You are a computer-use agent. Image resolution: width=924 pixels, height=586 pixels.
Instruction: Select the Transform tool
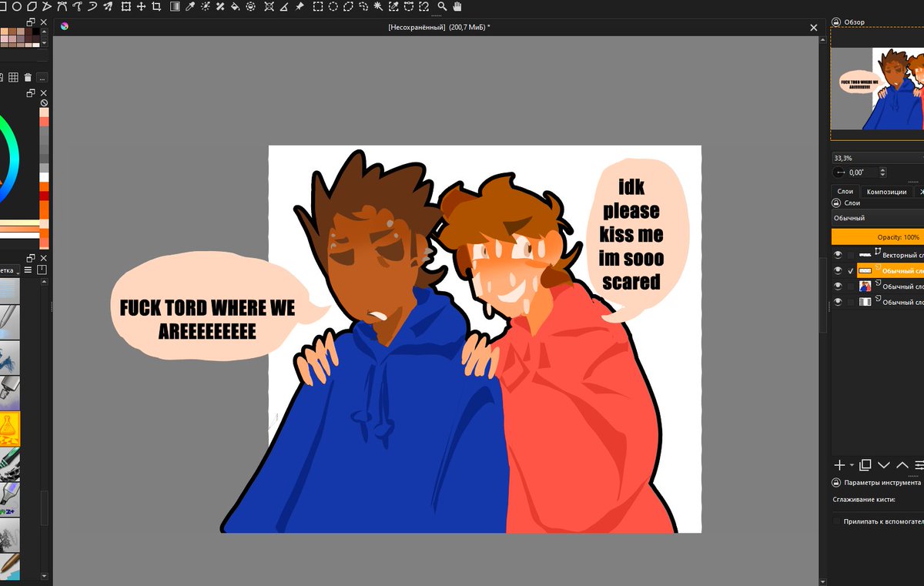coord(126,6)
